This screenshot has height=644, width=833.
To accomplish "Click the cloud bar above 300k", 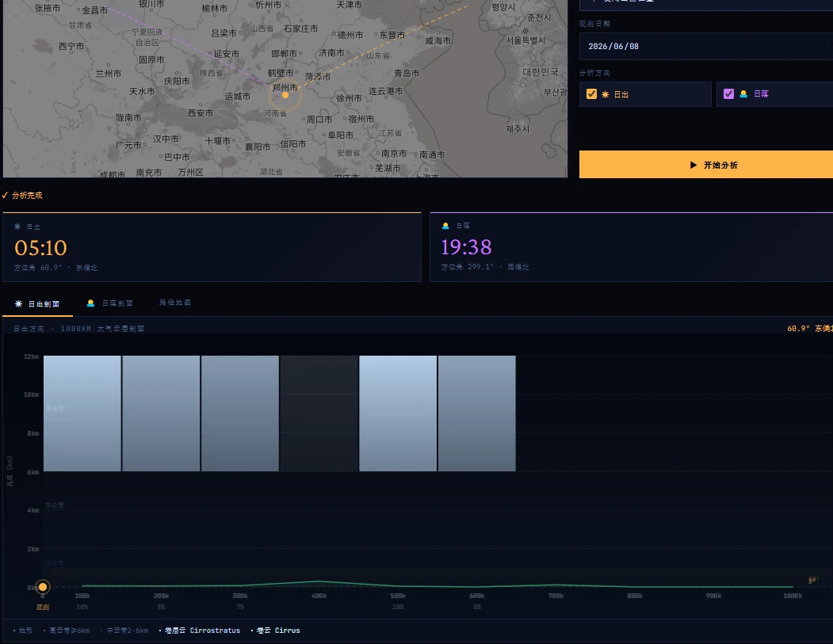I will click(x=240, y=413).
